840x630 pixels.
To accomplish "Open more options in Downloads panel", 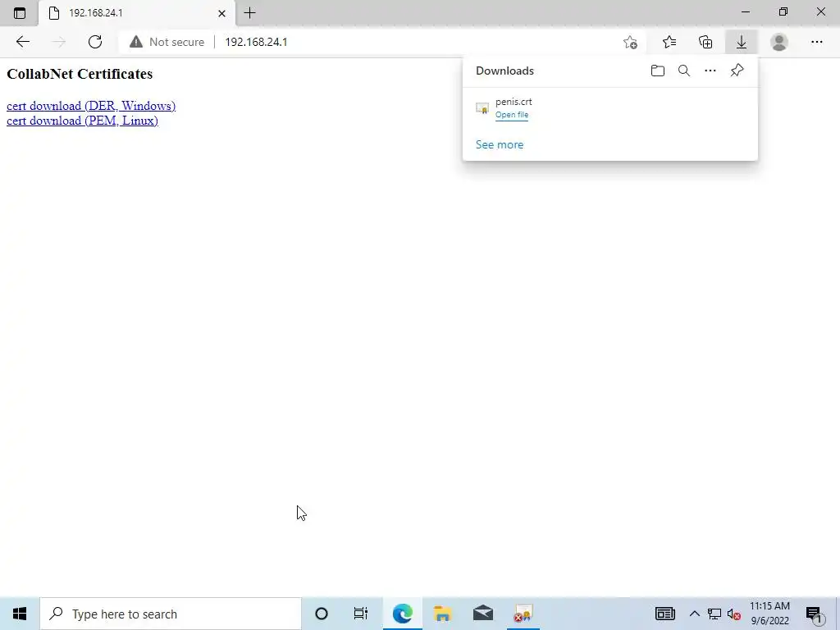I will click(x=710, y=71).
